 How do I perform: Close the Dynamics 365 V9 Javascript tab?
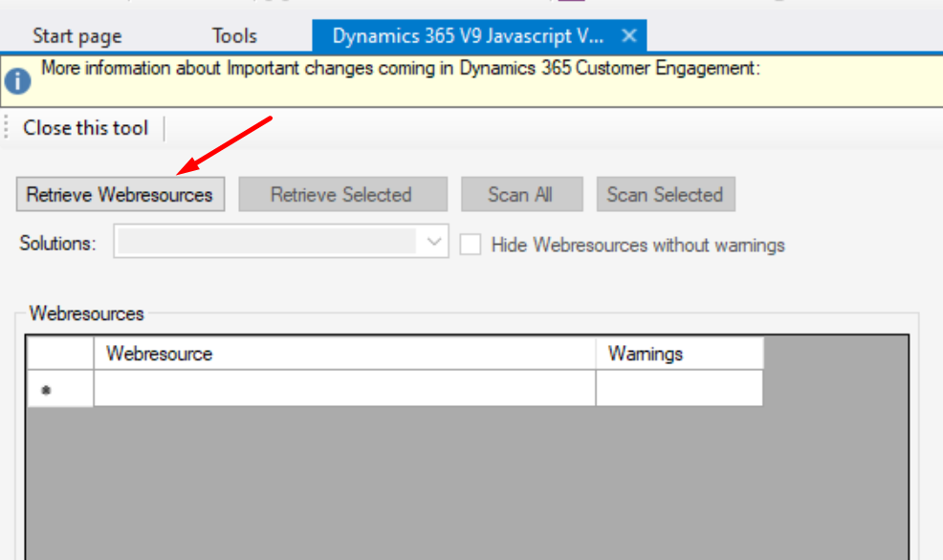629,36
